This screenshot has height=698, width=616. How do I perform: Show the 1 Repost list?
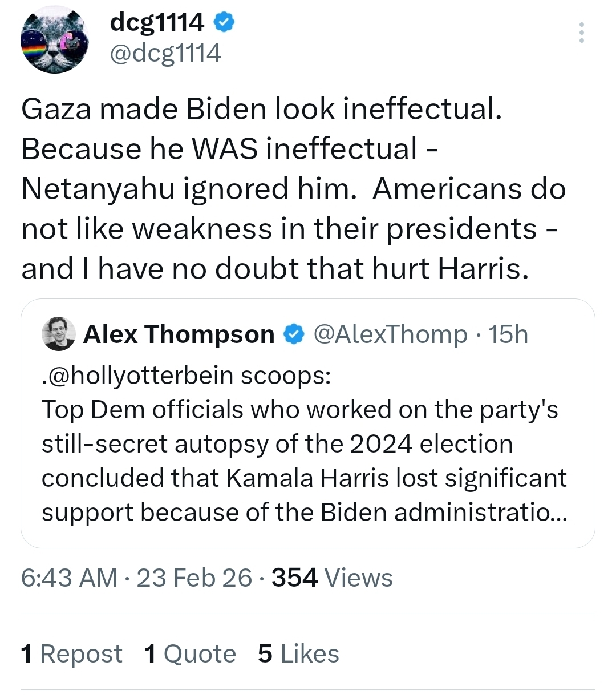point(71,654)
